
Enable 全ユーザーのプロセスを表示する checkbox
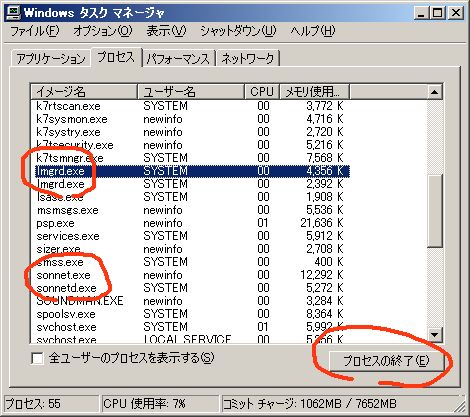(x=37, y=359)
